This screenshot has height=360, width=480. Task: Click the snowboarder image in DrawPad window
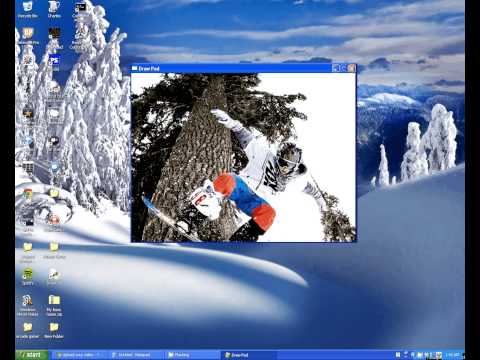coord(244,157)
